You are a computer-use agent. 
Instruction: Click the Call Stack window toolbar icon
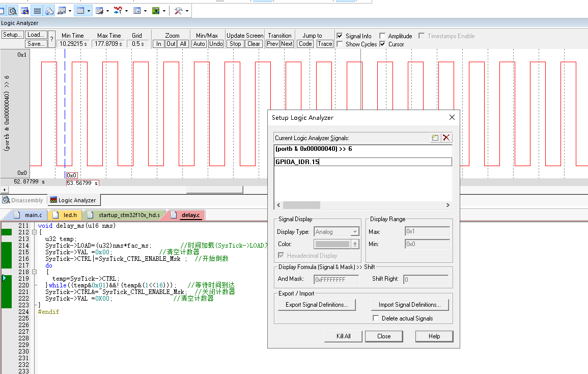(49, 10)
